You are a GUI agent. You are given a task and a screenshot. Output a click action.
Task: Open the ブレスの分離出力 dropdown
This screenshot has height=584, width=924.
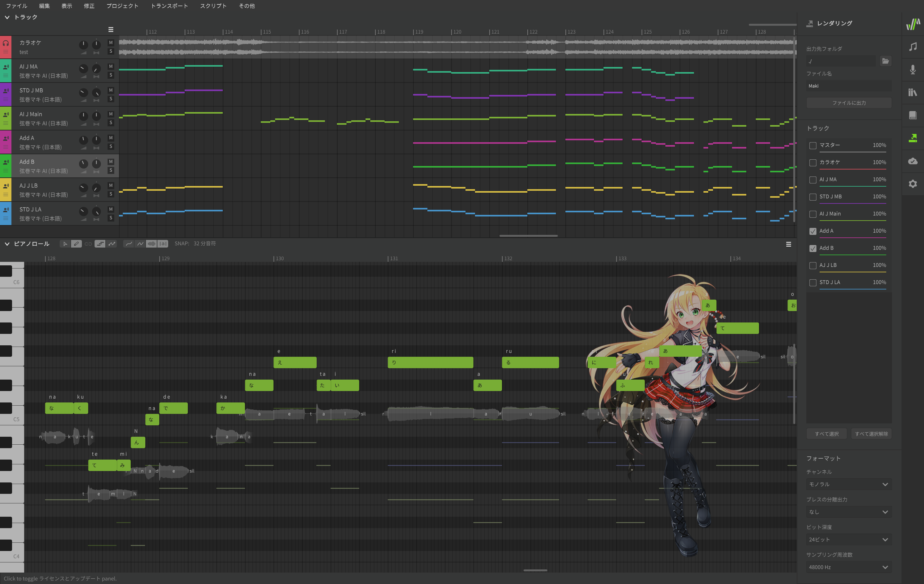point(849,512)
